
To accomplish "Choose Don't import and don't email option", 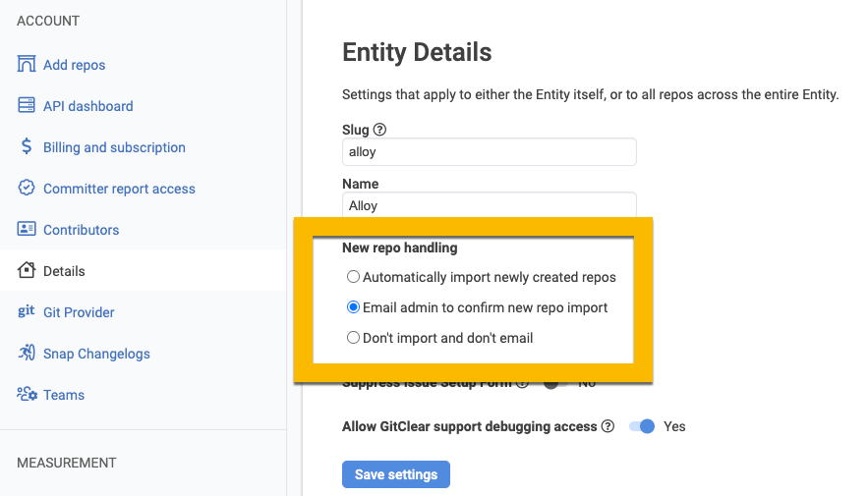I will pos(354,338).
